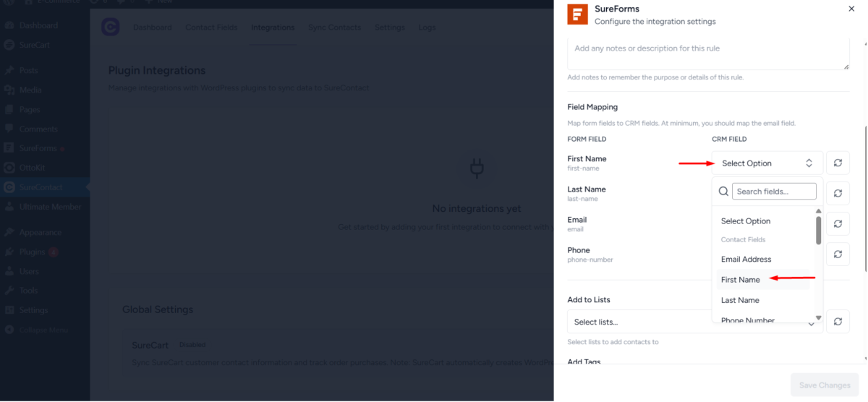868x402 pixels.
Task: Open the Contact Fields tab
Action: 211,27
